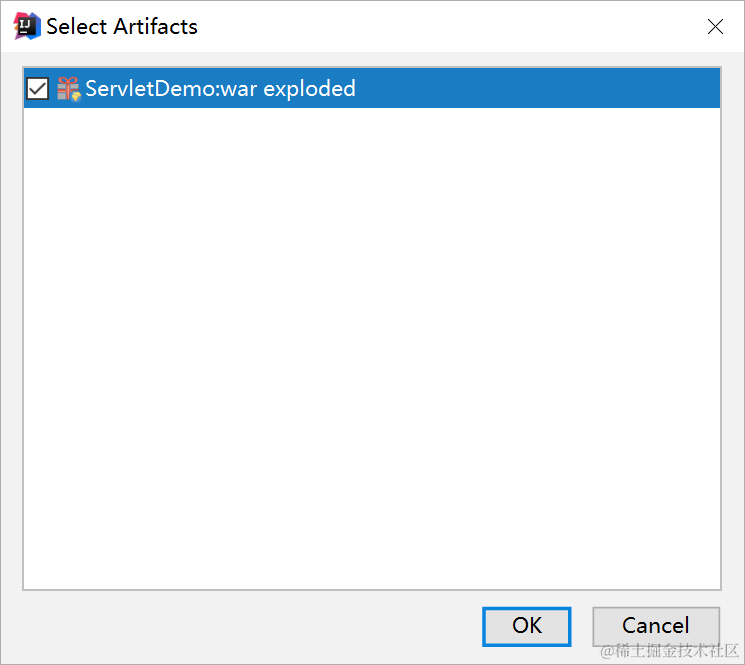
Task: Click the gray margin left of artifacts list
Action: click(12, 328)
